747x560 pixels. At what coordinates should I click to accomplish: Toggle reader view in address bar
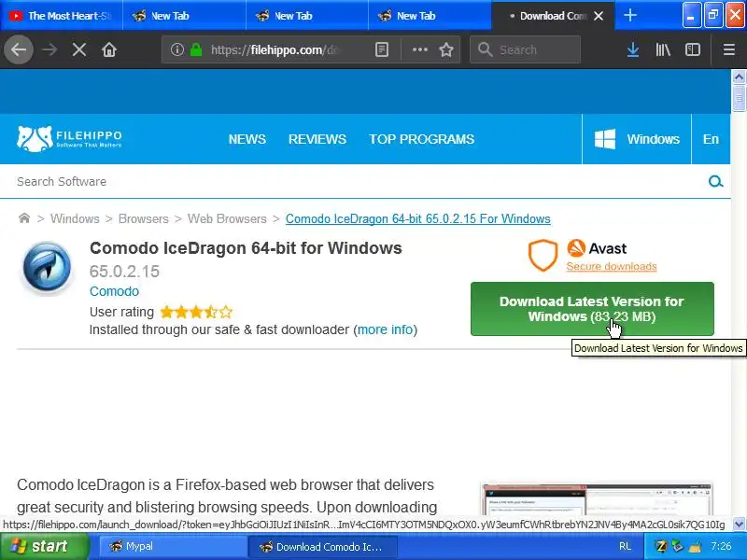(x=382, y=49)
